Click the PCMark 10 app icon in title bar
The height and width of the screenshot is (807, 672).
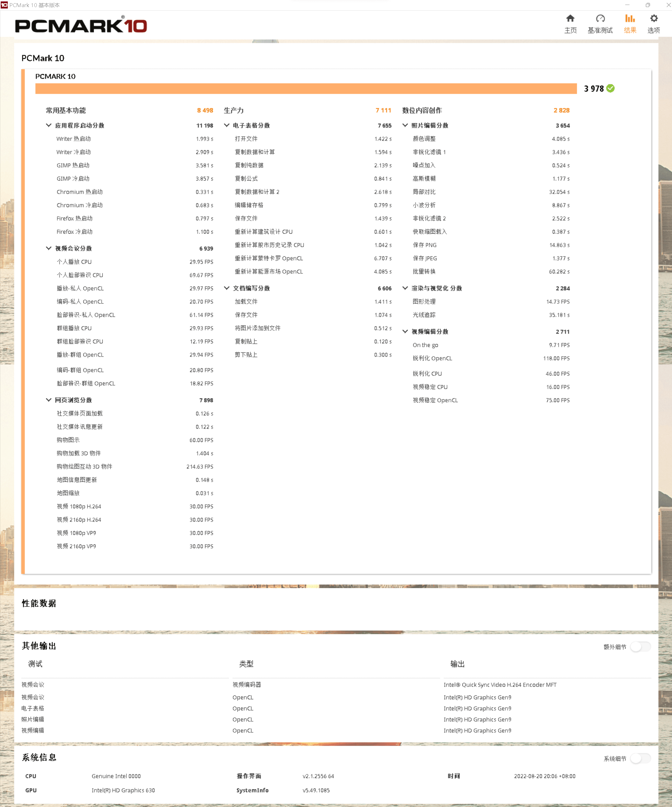pos(4,5)
